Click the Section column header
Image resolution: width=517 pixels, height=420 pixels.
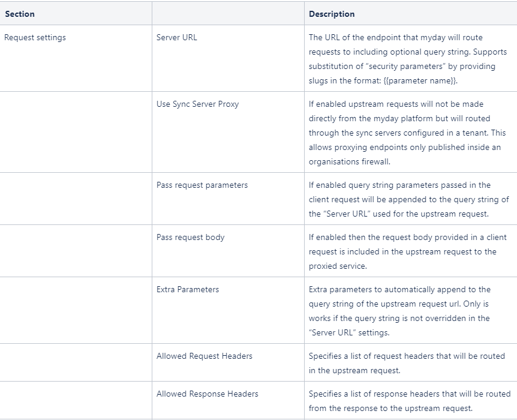(76, 14)
